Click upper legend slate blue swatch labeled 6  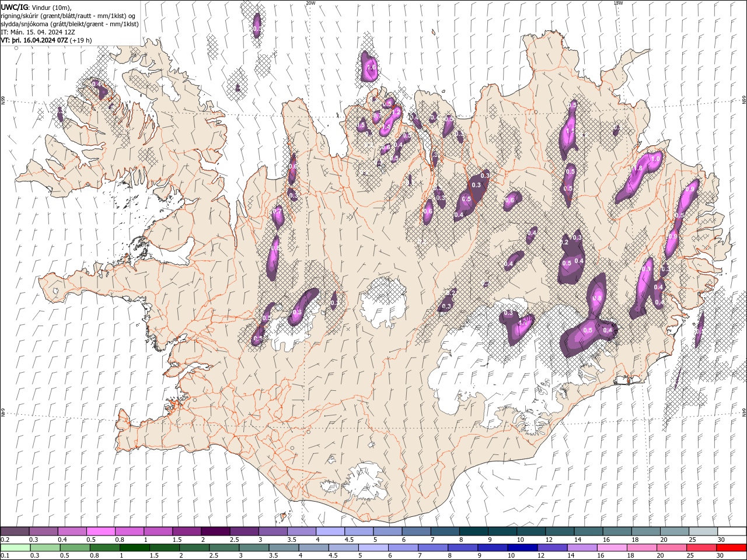(416, 531)
